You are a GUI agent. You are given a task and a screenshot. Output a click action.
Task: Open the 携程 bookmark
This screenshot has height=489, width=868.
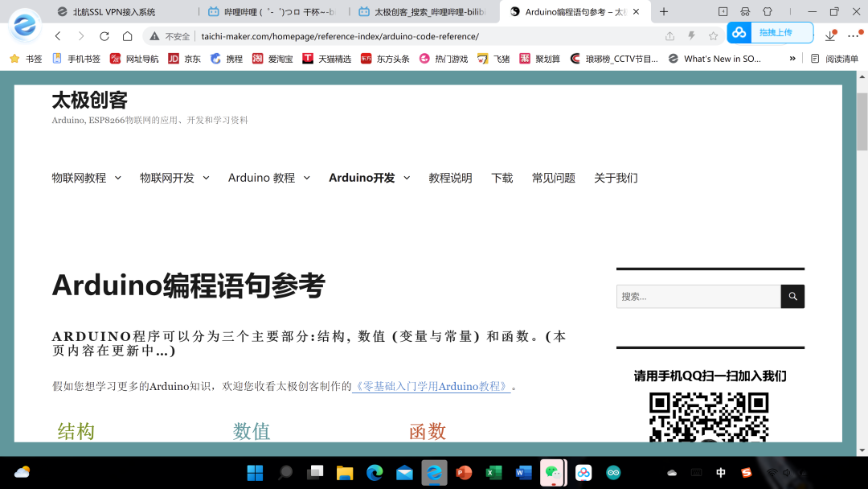point(227,59)
